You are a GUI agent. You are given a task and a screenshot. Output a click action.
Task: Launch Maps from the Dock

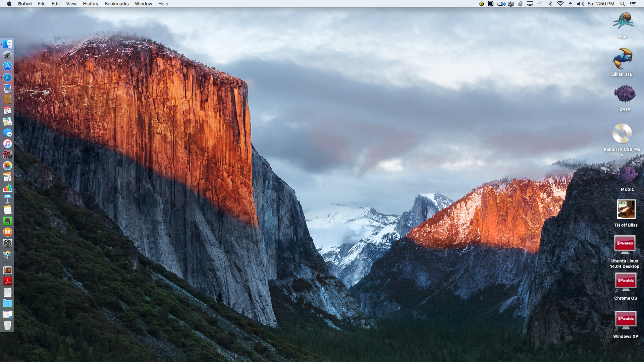[7, 121]
